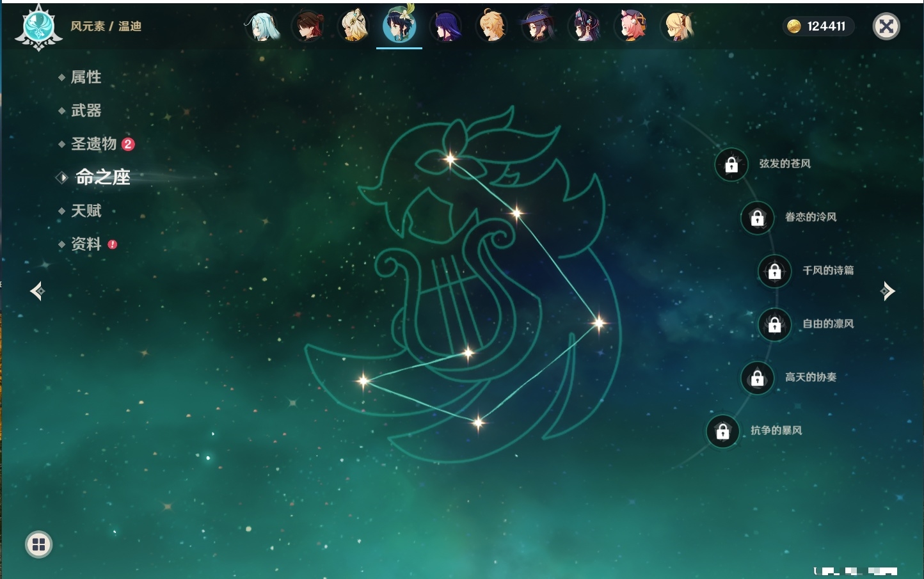This screenshot has height=579, width=924.
Task: Go to the next character with right arrow
Action: pos(888,291)
